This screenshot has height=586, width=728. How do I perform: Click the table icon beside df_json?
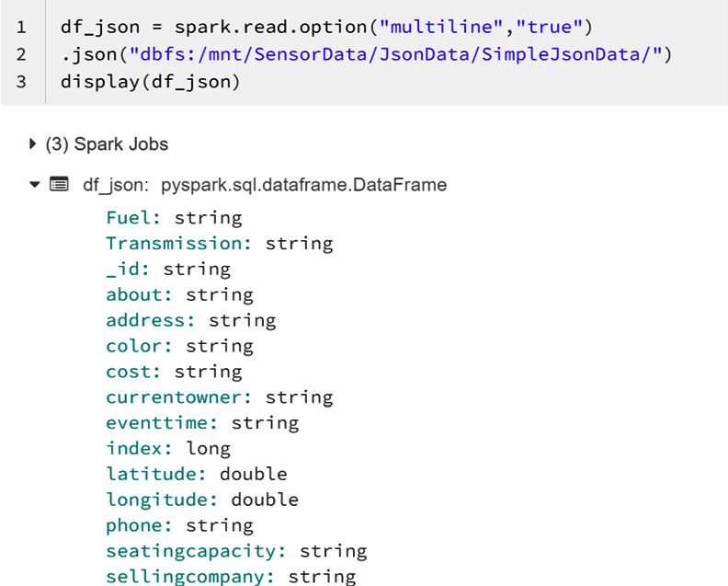point(59,185)
